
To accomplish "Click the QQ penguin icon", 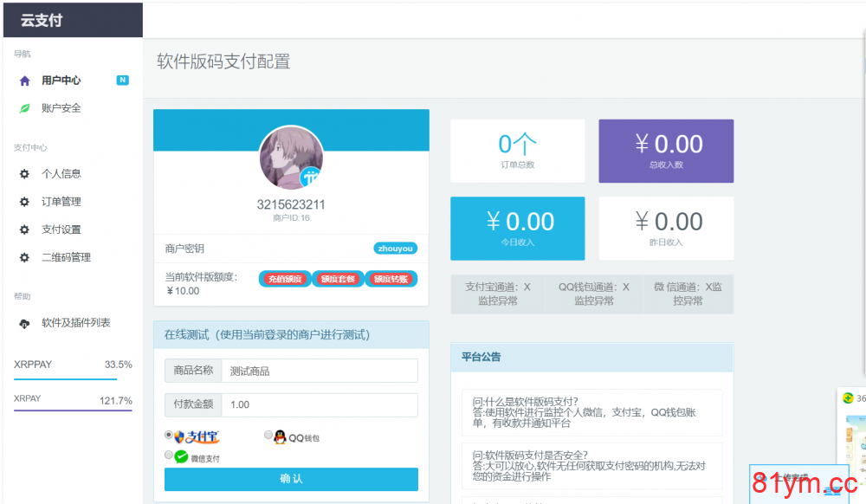I will point(280,437).
